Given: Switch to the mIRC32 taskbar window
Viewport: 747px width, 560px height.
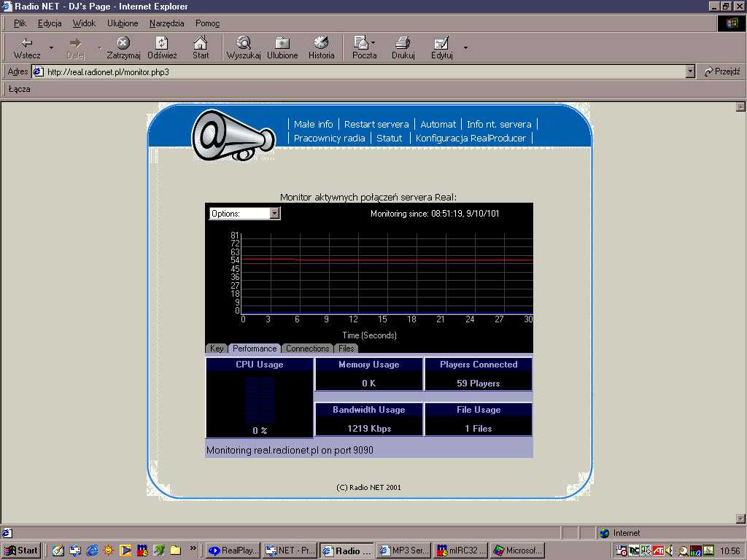Looking at the screenshot, I should click(460, 551).
